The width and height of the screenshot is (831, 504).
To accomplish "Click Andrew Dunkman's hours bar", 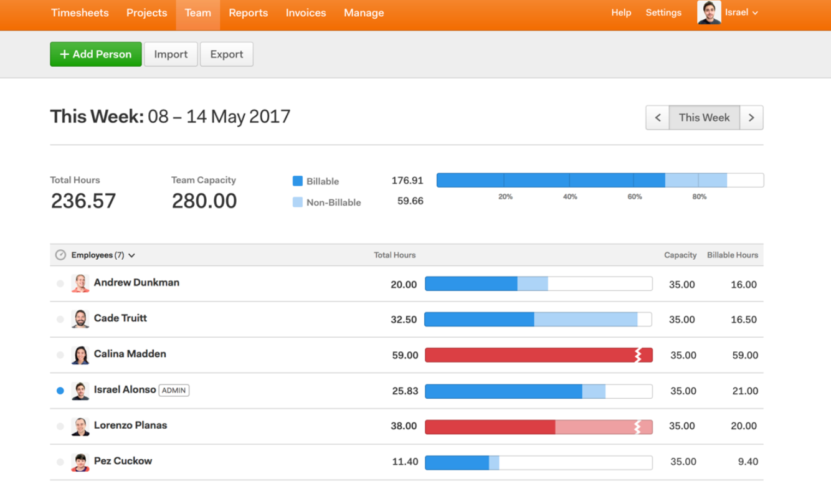I will 539,284.
